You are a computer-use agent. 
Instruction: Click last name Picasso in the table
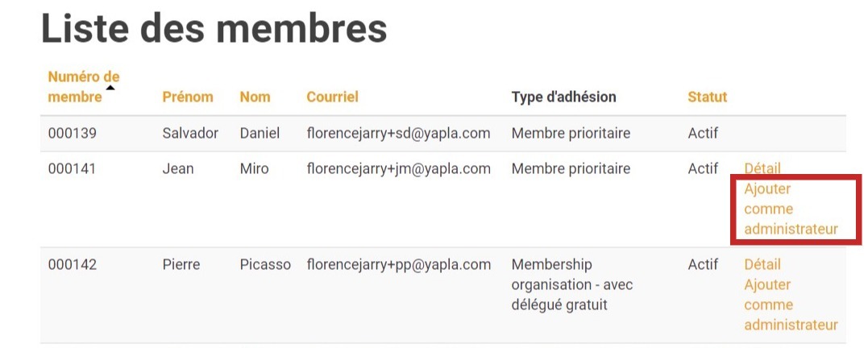tap(265, 264)
